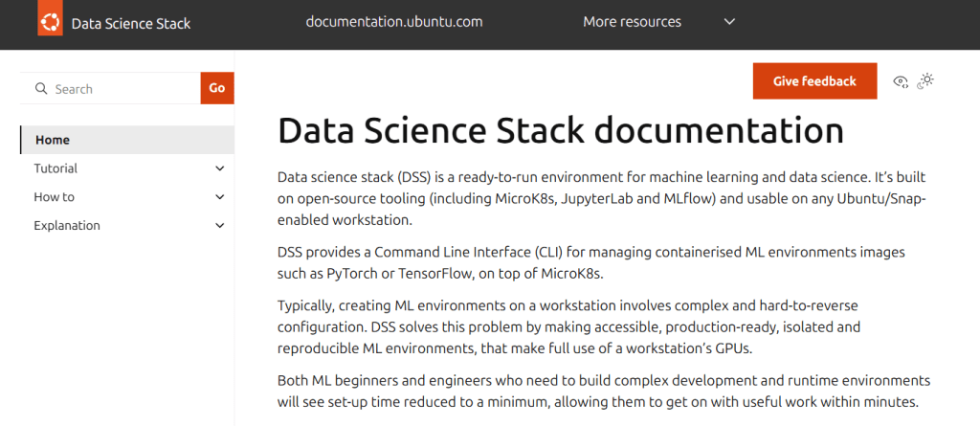Expand the How to section chevron
This screenshot has height=426, width=980.
point(220,197)
